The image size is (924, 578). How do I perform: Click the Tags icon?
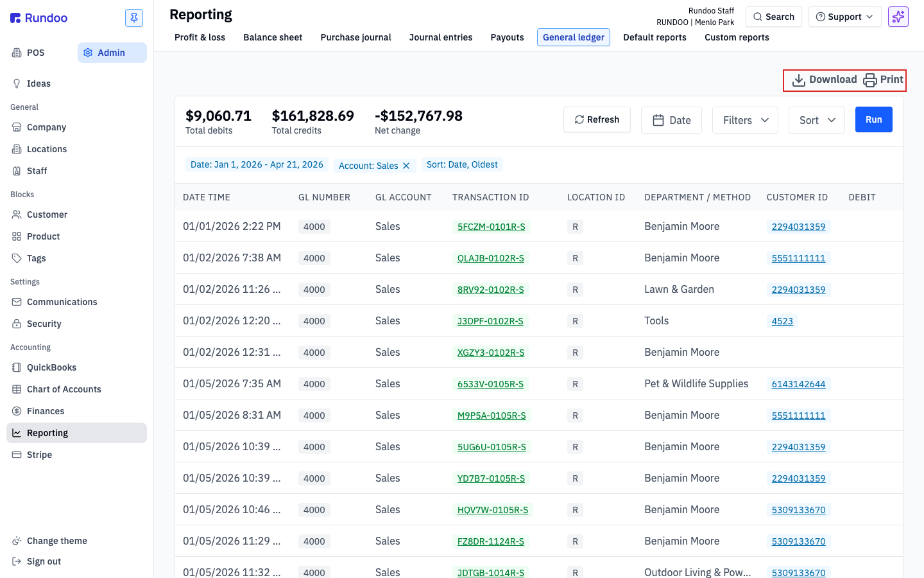pos(17,258)
